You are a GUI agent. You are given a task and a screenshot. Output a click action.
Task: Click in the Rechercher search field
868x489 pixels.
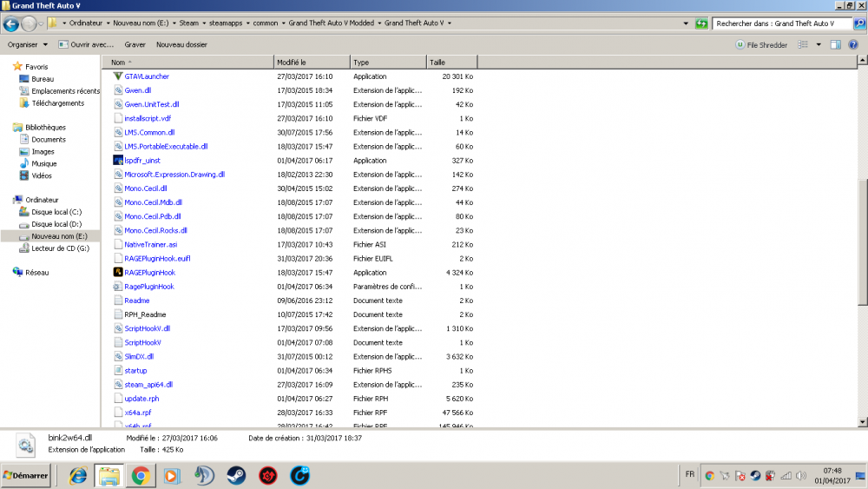[x=782, y=23]
